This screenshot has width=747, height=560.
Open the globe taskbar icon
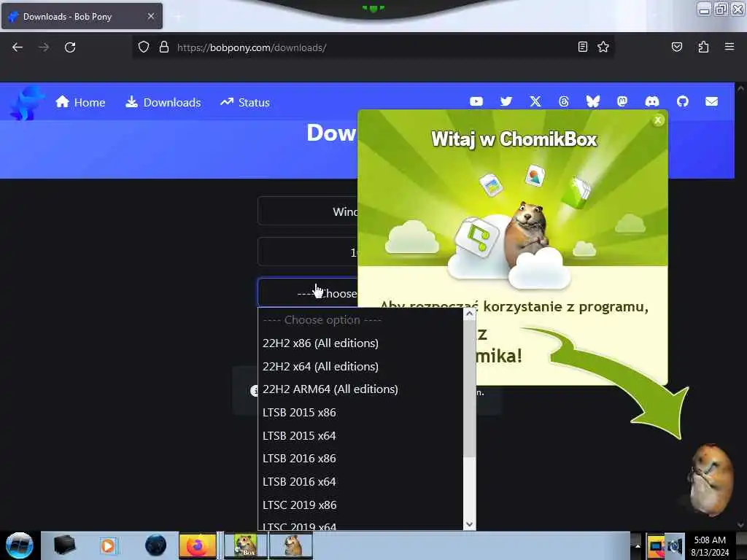(155, 545)
